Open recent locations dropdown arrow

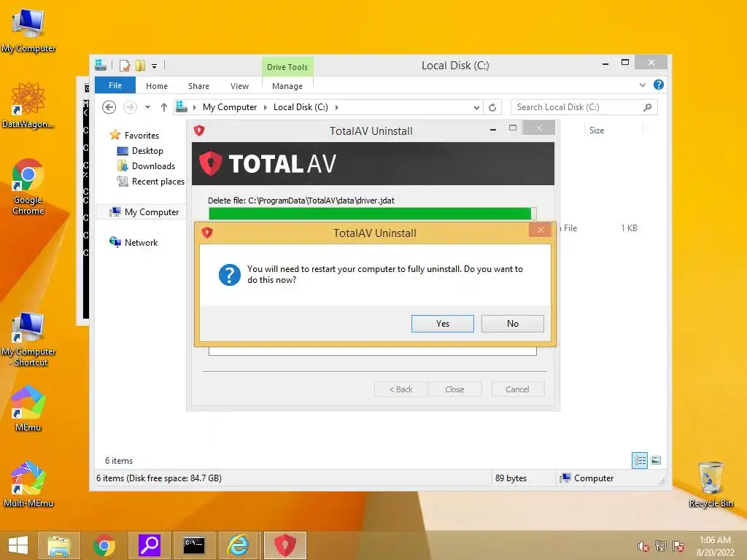click(x=147, y=107)
